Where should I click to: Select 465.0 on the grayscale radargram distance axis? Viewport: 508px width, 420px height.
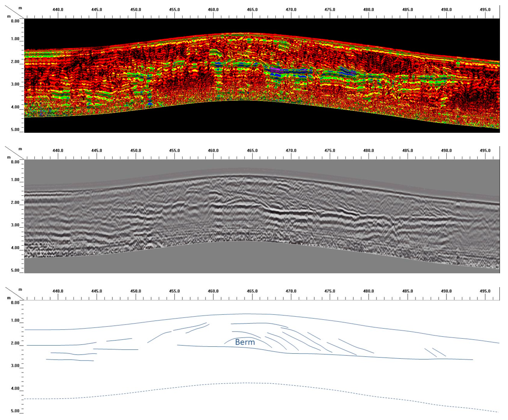(252, 150)
